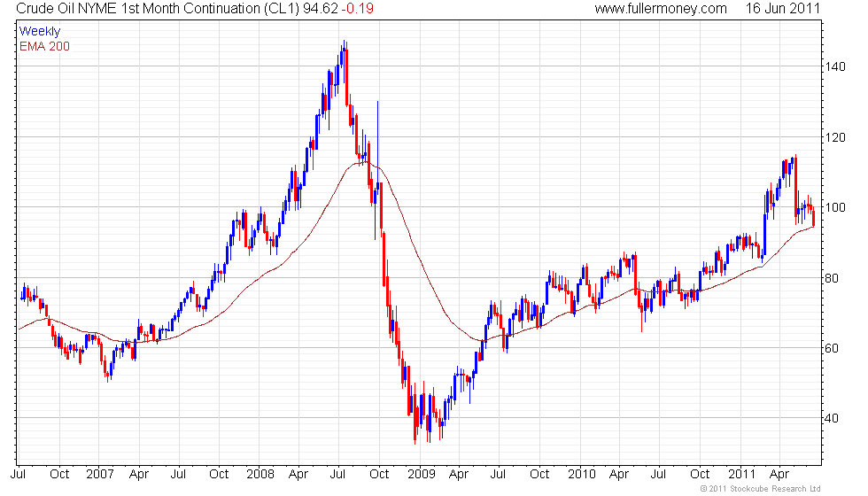This screenshot has height=496, width=868.
Task: Click the red change value -0.19
Action: point(357,9)
